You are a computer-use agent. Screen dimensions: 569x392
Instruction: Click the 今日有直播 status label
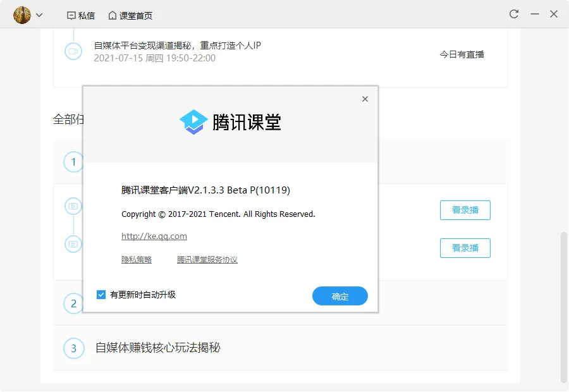click(462, 55)
